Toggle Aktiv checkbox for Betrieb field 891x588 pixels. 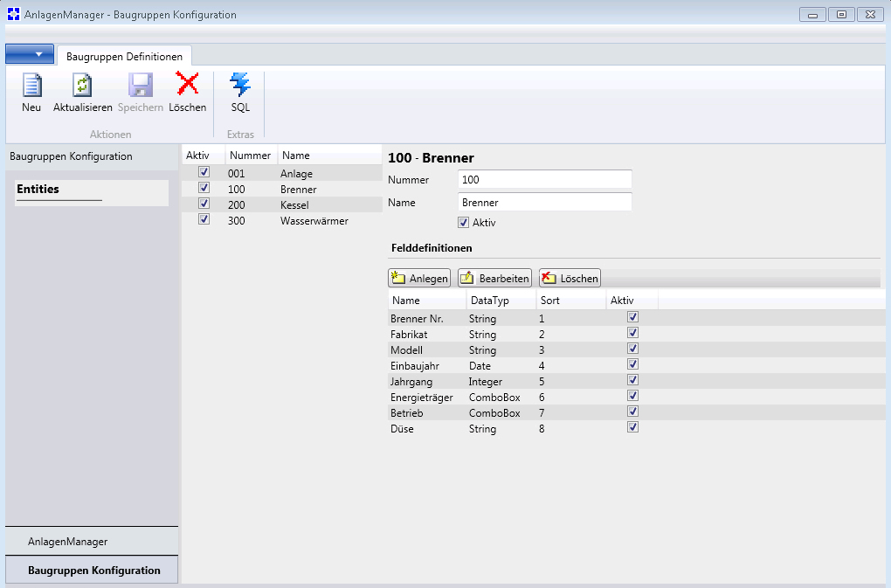633,412
